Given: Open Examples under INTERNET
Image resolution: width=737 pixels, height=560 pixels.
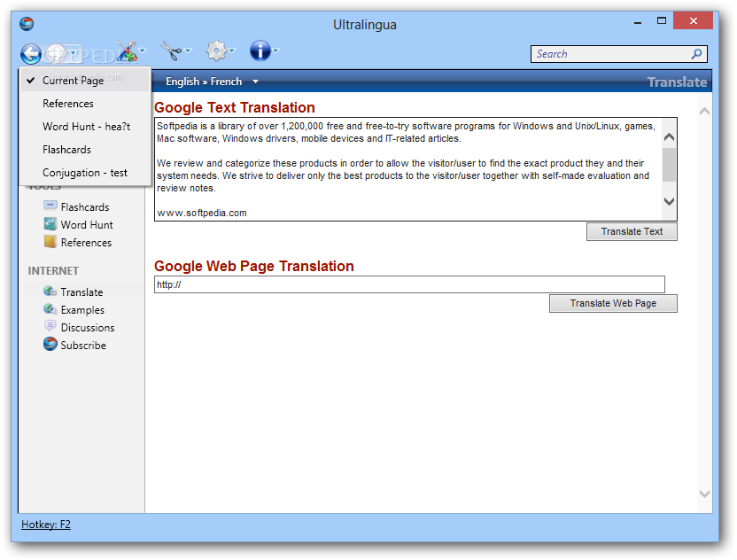Looking at the screenshot, I should 82,310.
